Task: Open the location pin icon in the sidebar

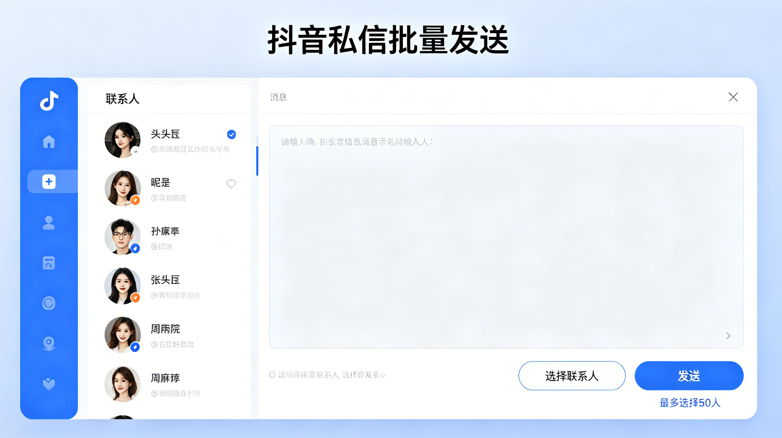Action: (49, 343)
